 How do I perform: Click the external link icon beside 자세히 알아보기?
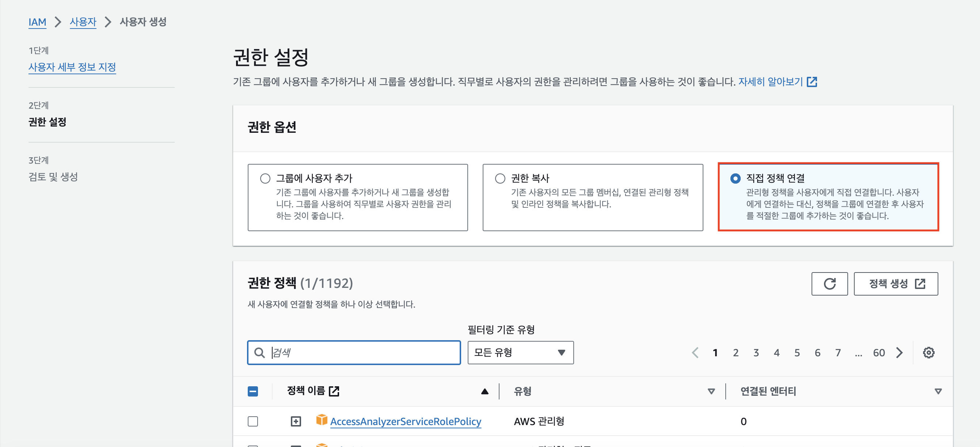[812, 82]
